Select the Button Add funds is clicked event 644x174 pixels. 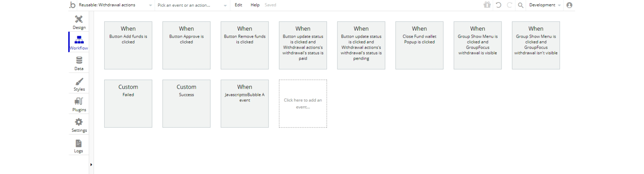click(128, 45)
